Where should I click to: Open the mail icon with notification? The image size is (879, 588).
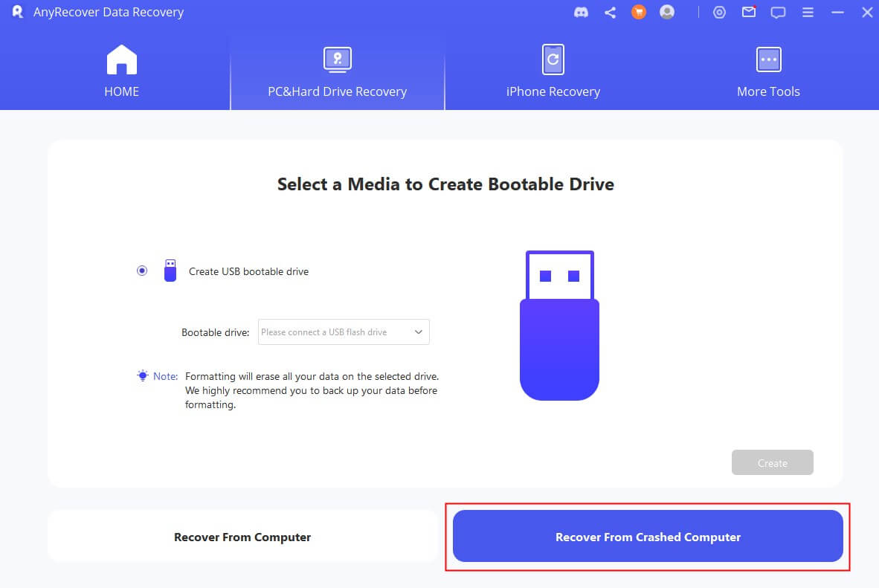pyautogui.click(x=749, y=13)
